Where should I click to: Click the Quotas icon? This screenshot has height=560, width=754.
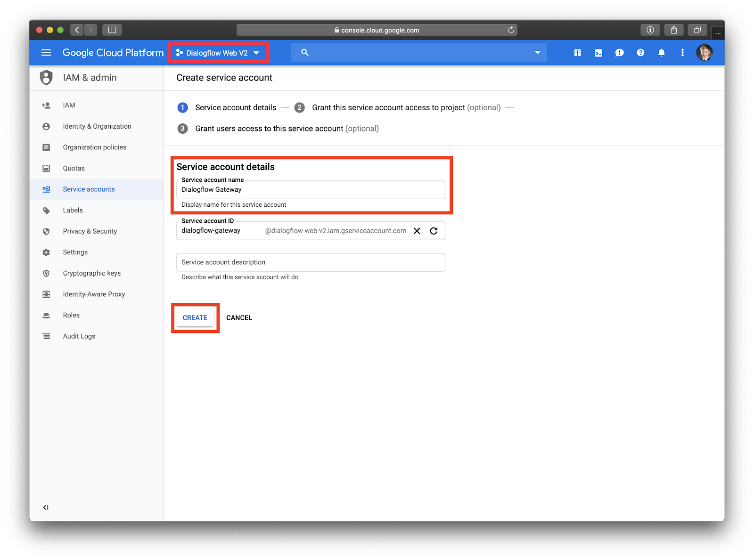pos(46,168)
